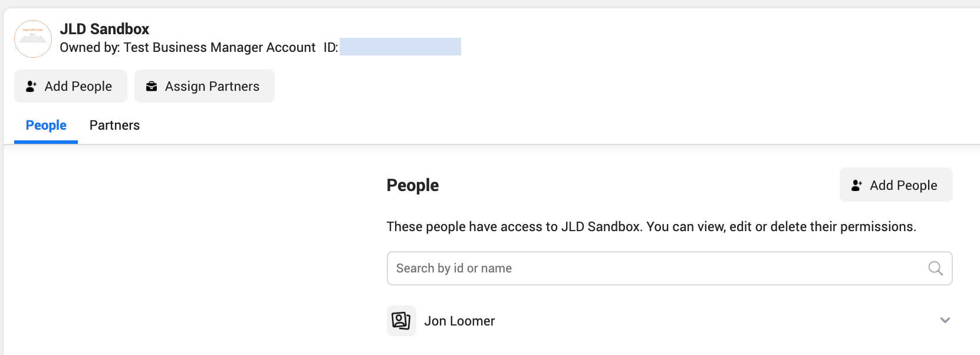Click Jon Loomer's contact card icon
The image size is (980, 355).
402,321
